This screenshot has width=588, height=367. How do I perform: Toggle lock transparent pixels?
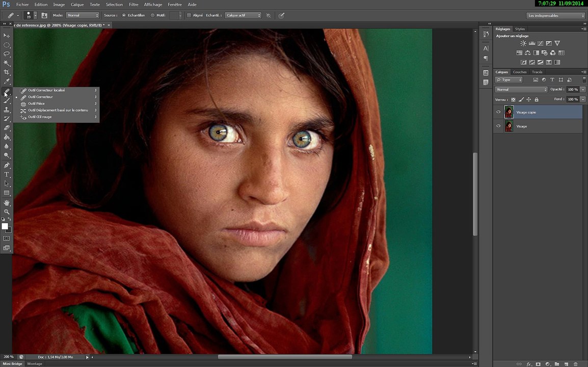(514, 99)
